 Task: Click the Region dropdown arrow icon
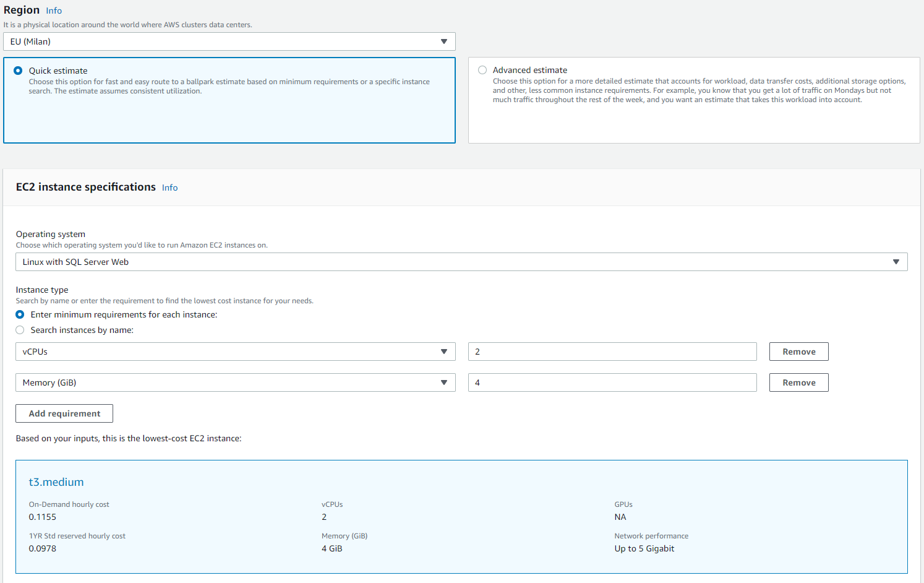click(x=443, y=41)
